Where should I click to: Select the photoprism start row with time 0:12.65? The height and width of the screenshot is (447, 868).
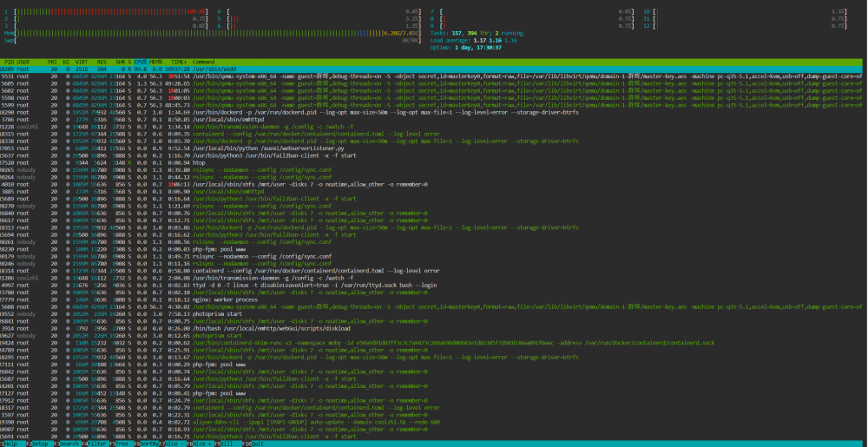pyautogui.click(x=431, y=335)
